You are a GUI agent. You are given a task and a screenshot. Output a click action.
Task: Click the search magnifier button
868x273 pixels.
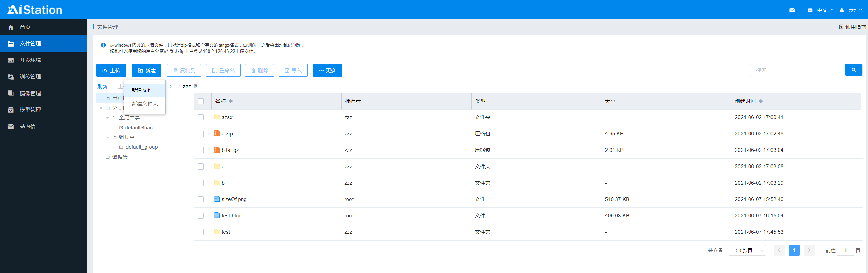[853, 70]
